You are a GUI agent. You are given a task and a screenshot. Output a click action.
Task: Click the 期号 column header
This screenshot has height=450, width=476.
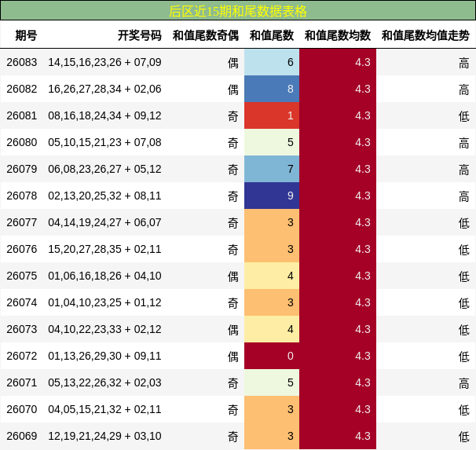pyautogui.click(x=26, y=35)
